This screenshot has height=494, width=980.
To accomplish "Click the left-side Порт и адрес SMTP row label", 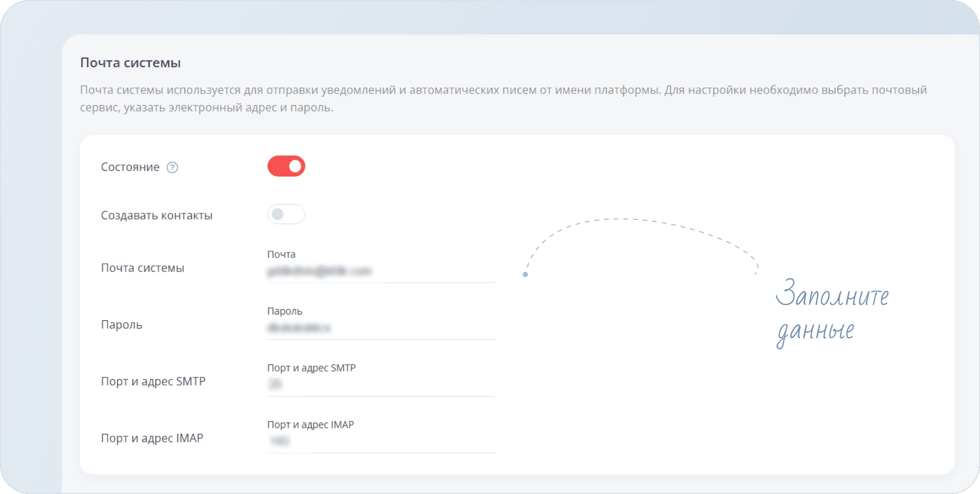I will click(x=153, y=381).
